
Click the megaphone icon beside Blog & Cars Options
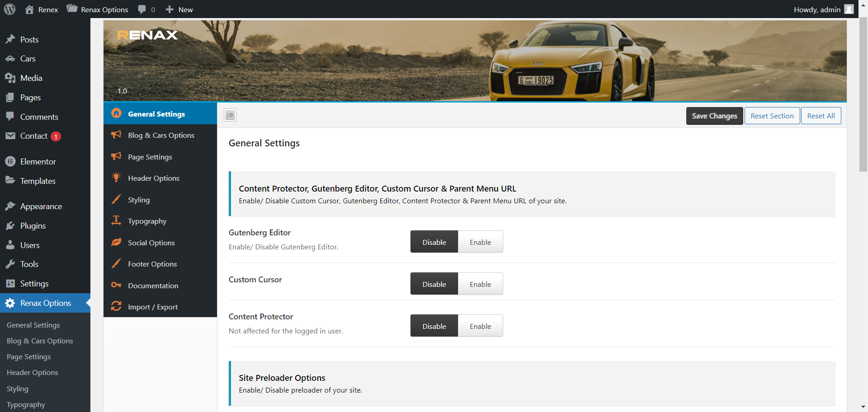coord(116,135)
